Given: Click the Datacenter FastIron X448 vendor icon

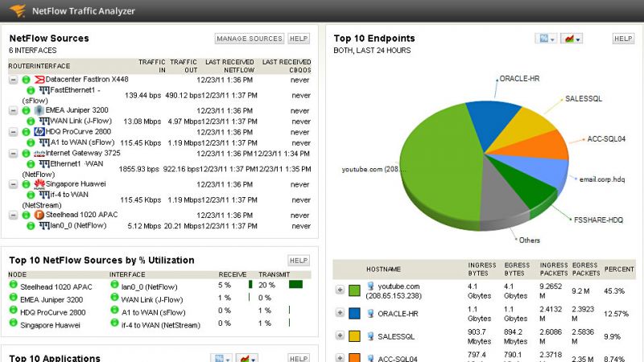Looking at the screenshot, I should tap(39, 79).
